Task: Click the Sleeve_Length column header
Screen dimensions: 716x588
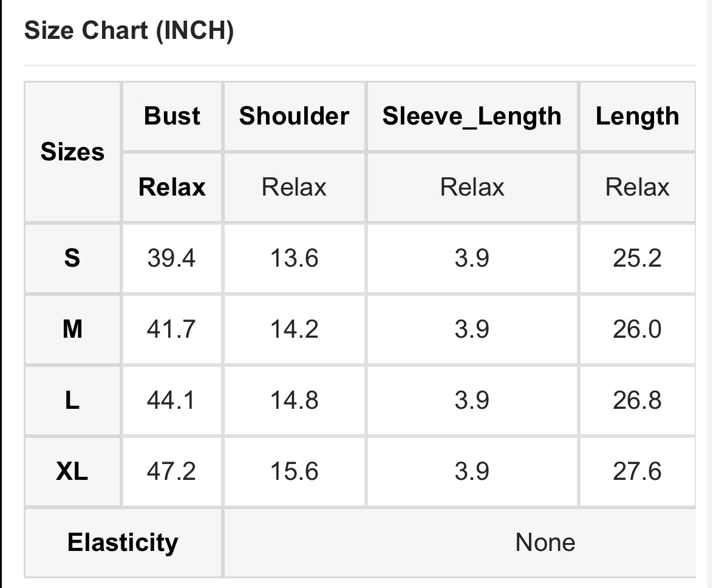Action: (x=472, y=116)
